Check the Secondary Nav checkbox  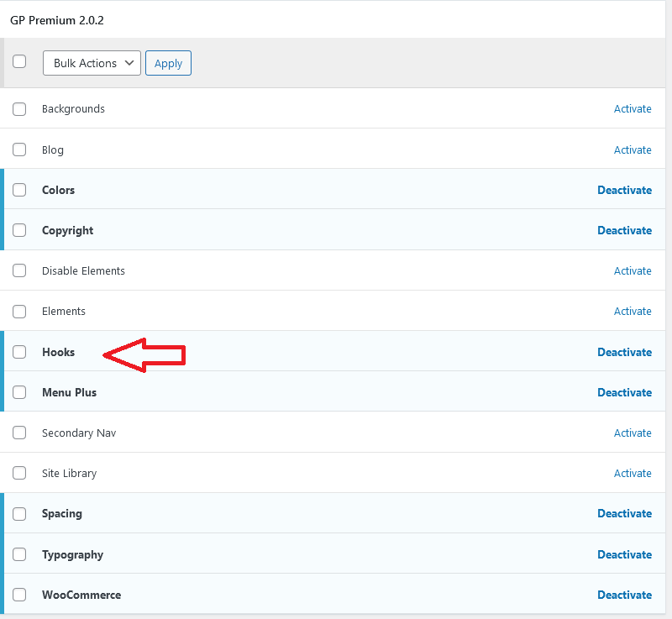(x=19, y=433)
